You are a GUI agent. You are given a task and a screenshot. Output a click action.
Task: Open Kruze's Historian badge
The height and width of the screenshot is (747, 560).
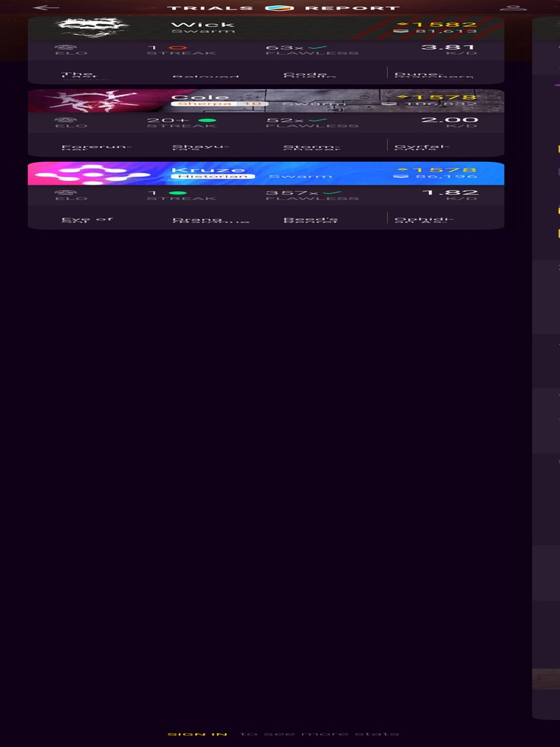coord(213,177)
